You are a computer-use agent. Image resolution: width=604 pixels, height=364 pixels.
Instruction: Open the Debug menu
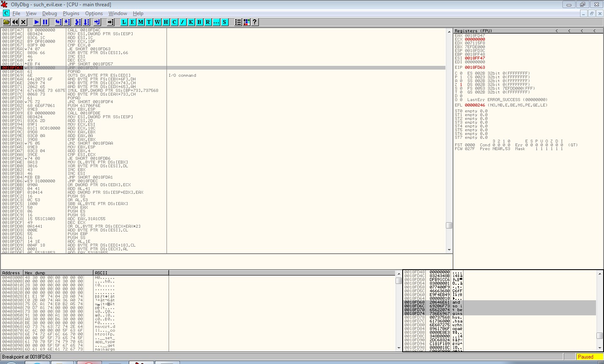coord(49,13)
